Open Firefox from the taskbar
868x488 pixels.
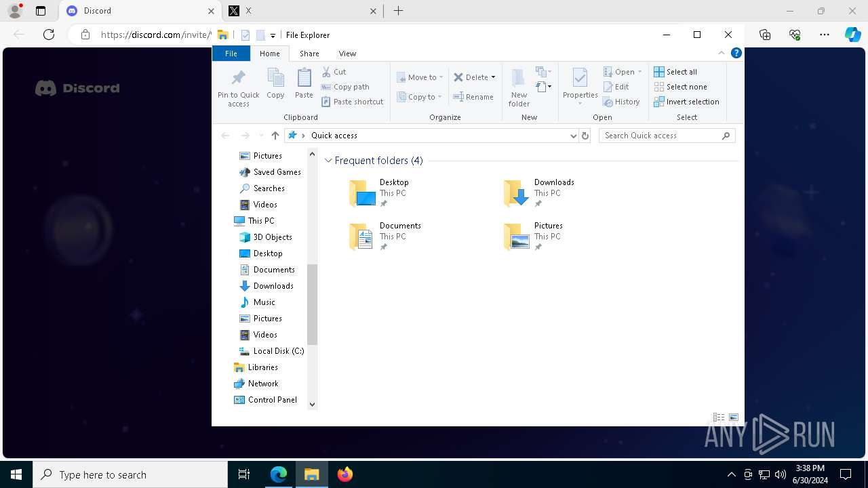point(345,474)
